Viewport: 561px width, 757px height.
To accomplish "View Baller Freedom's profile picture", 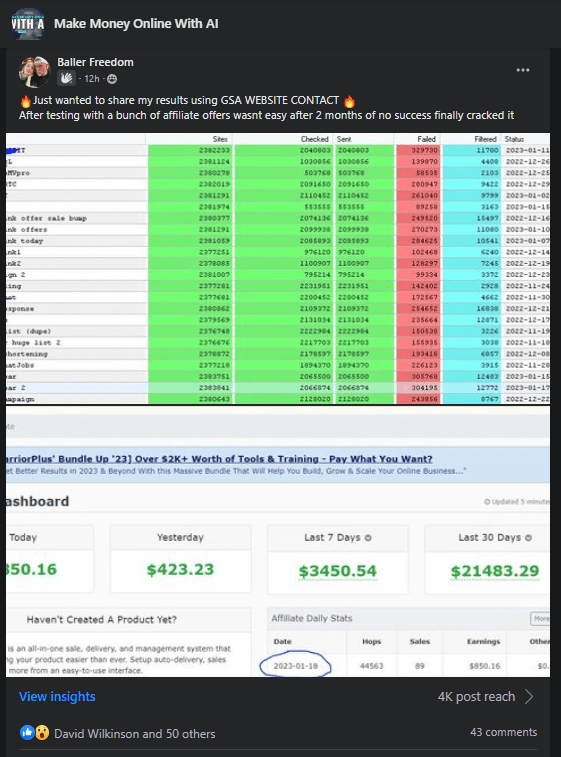I will pyautogui.click(x=35, y=71).
